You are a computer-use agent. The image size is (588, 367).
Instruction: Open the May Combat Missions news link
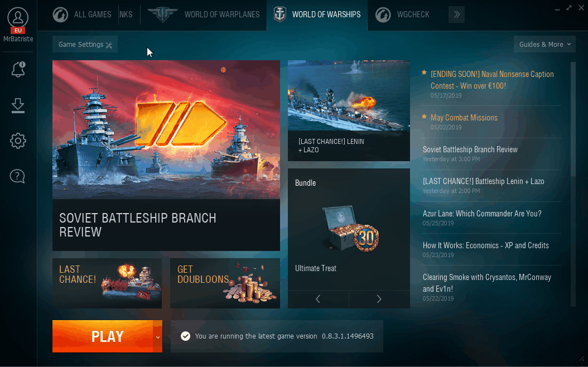click(x=464, y=118)
